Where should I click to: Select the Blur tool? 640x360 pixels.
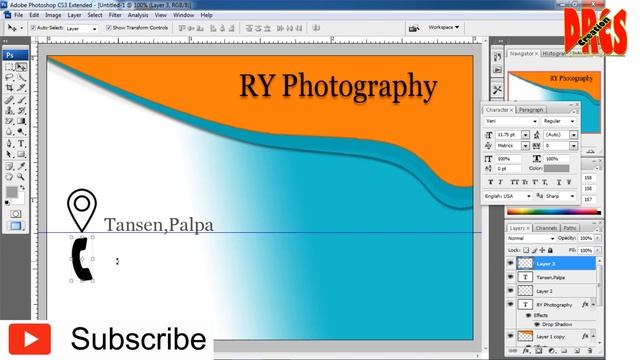[x=9, y=131]
